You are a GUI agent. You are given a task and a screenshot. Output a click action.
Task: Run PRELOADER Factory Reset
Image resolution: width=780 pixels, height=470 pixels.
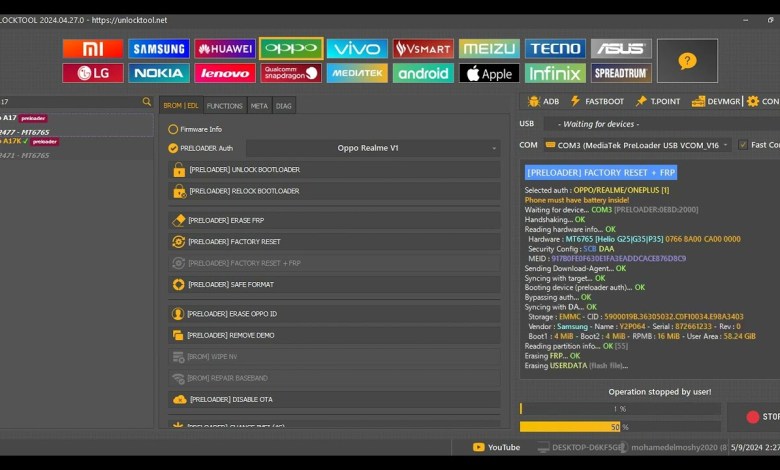tap(334, 242)
